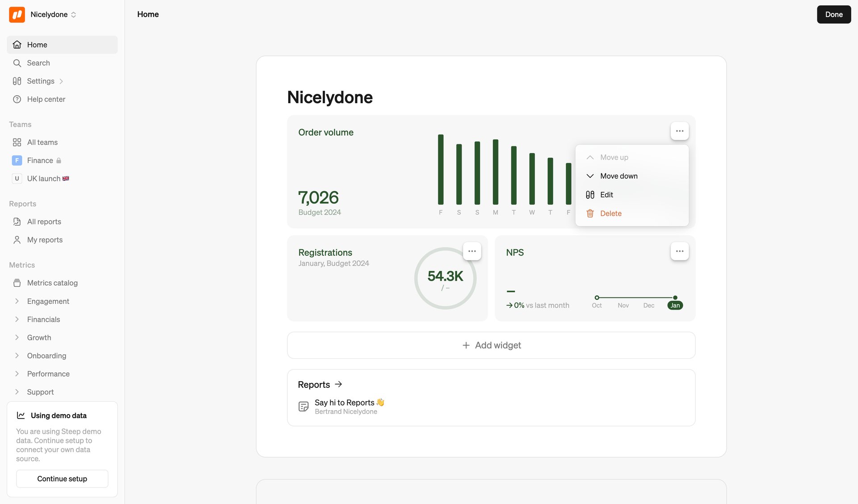This screenshot has height=504, width=858.
Task: Click the Done button
Action: click(x=833, y=14)
